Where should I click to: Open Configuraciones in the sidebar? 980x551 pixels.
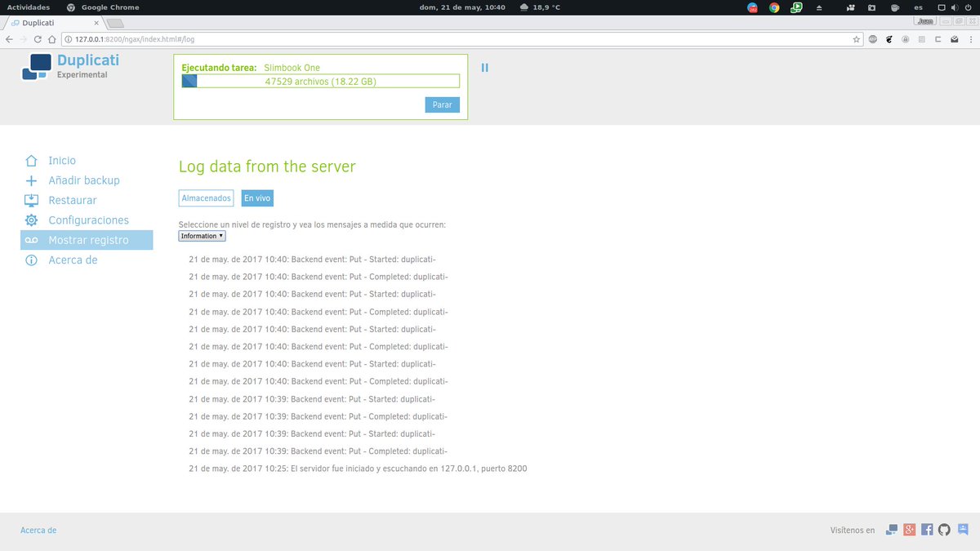coord(88,220)
